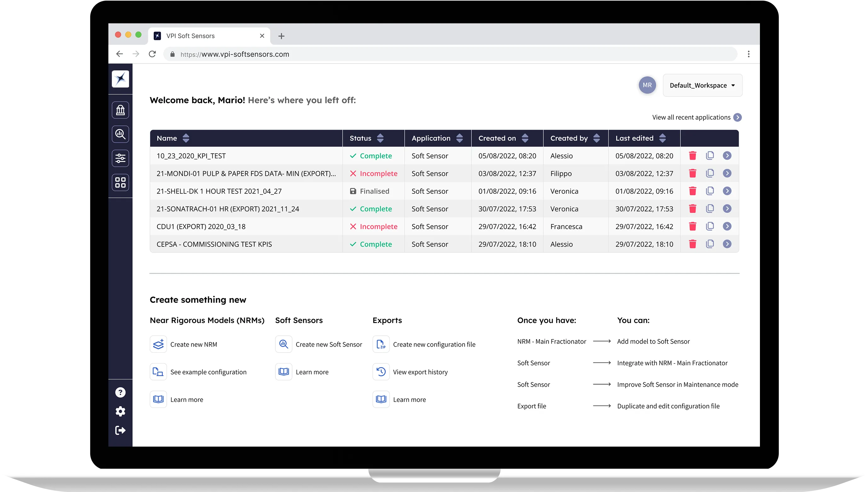Click the building library sidebar icon

point(120,110)
